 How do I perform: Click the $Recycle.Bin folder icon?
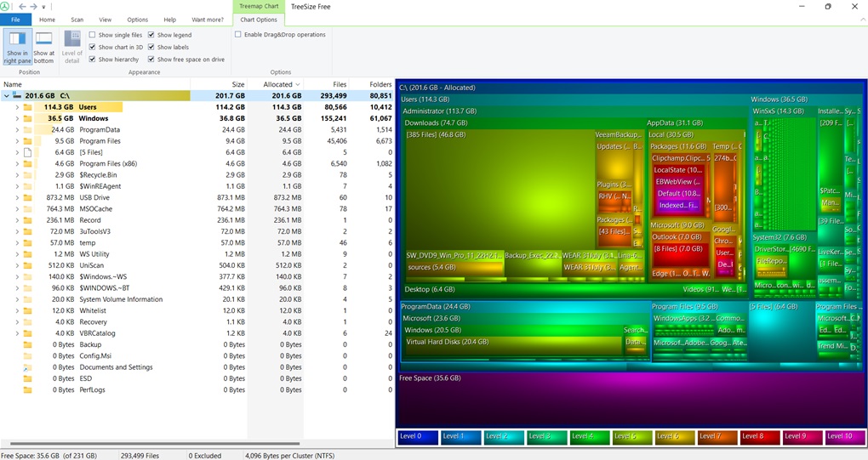click(28, 174)
